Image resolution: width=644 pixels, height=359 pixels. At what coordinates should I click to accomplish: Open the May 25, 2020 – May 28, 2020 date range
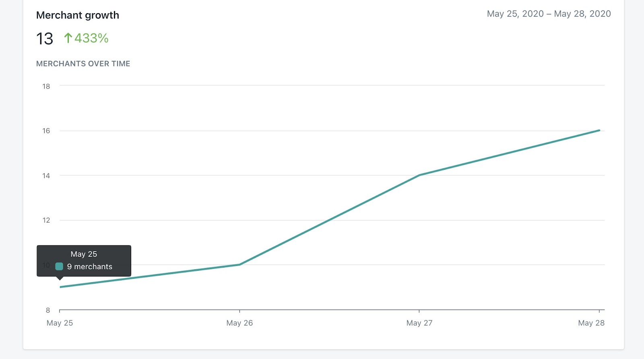[x=549, y=14]
